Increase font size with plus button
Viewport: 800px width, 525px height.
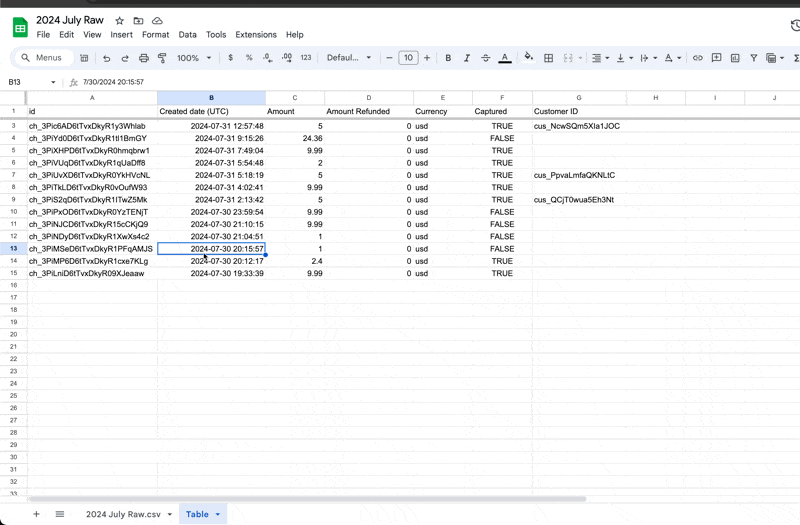[x=427, y=58]
